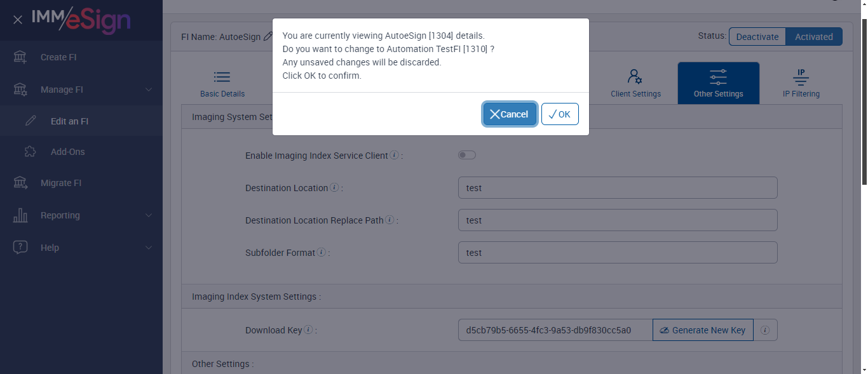Click info icon right of Generate New Key
This screenshot has width=868, height=374.
tap(765, 330)
